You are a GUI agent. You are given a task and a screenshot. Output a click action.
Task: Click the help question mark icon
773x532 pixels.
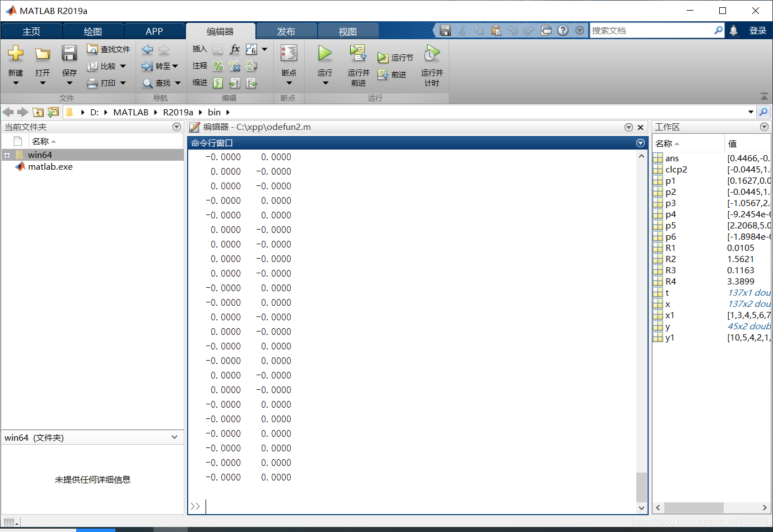(563, 30)
